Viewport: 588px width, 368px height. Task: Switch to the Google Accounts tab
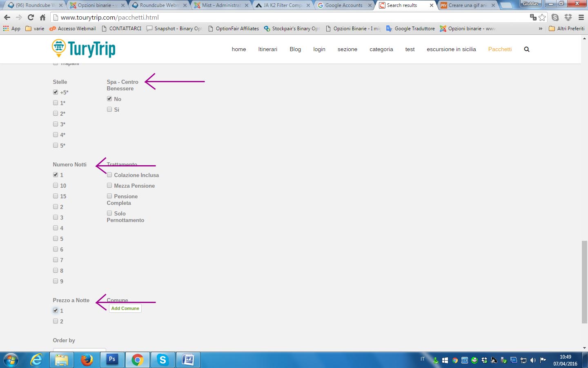click(x=344, y=5)
